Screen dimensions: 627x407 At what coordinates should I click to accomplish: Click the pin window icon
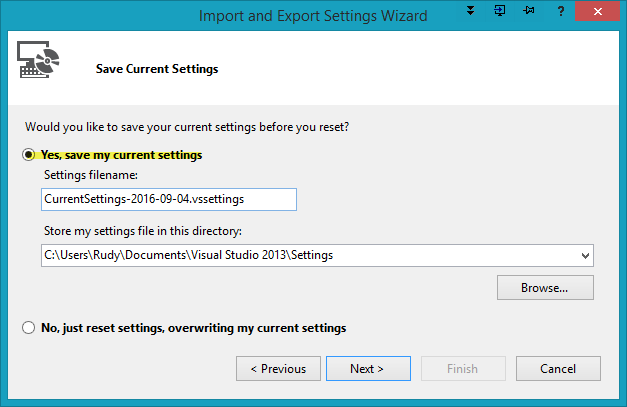pos(526,13)
